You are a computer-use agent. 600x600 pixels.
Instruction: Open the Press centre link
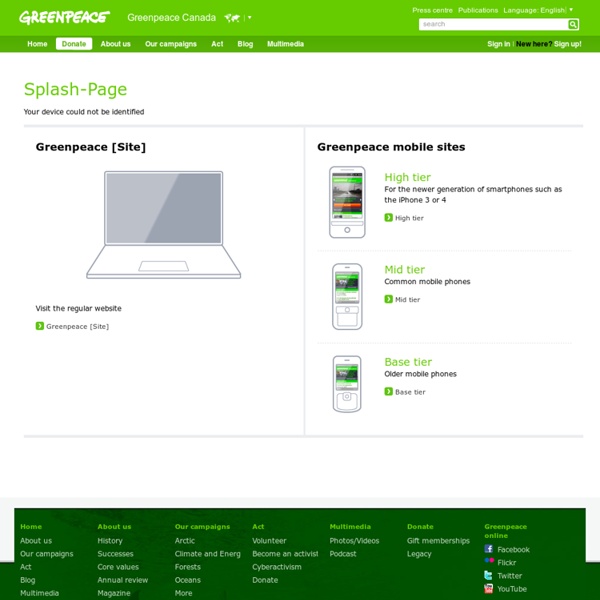coord(432,10)
